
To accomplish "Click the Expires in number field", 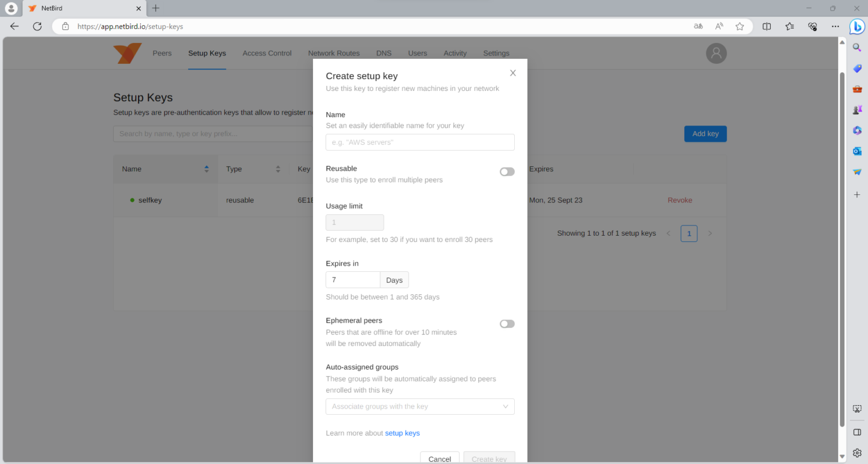I will tap(353, 280).
